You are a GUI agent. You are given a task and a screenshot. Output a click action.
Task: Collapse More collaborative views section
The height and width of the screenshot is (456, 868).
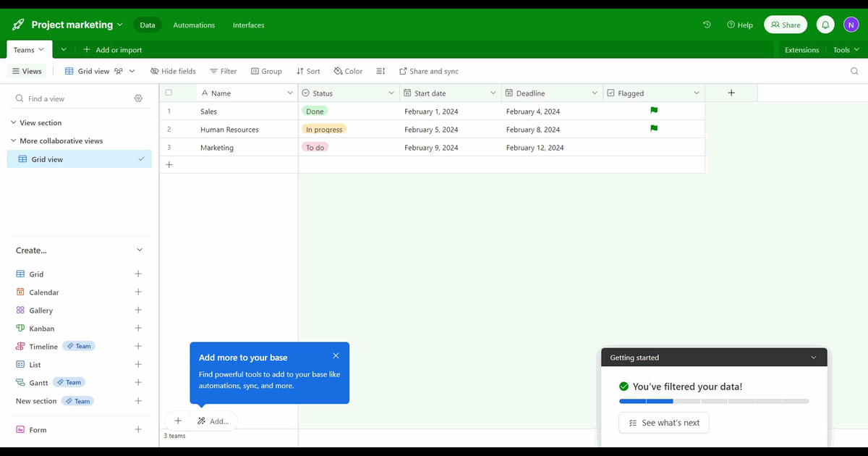[x=13, y=141]
